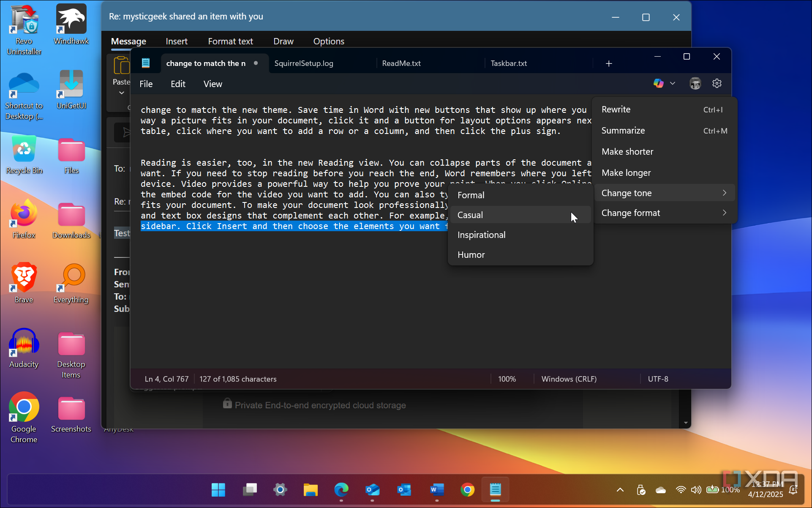Viewport: 812px width, 508px height.
Task: Click the 100% zoom level in status bar
Action: [507, 379]
